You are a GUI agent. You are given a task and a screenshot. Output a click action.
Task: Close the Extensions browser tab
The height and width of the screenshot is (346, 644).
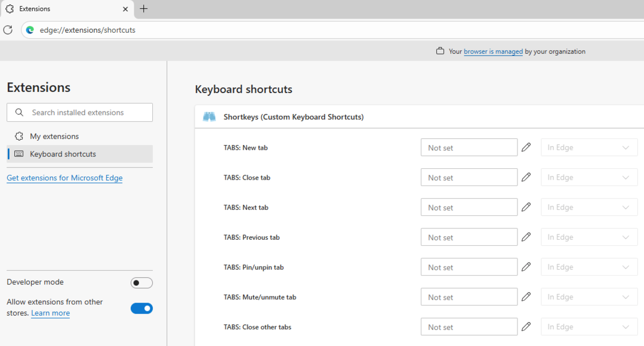pos(125,9)
